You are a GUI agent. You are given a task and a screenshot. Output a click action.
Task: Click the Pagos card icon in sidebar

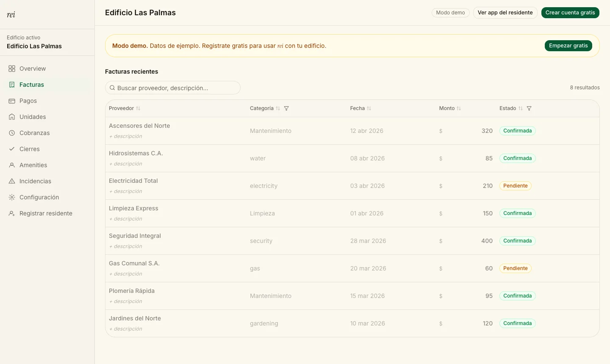[x=12, y=101]
